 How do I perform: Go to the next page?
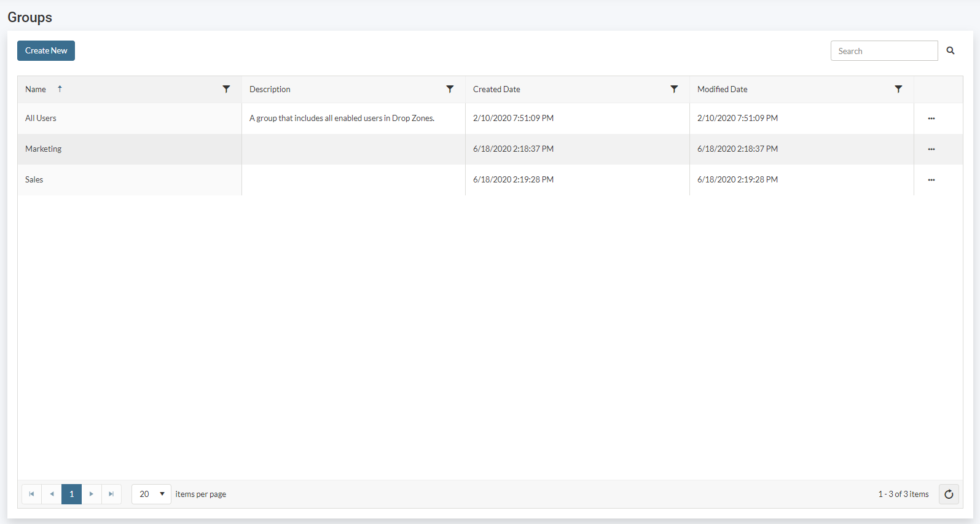point(92,495)
